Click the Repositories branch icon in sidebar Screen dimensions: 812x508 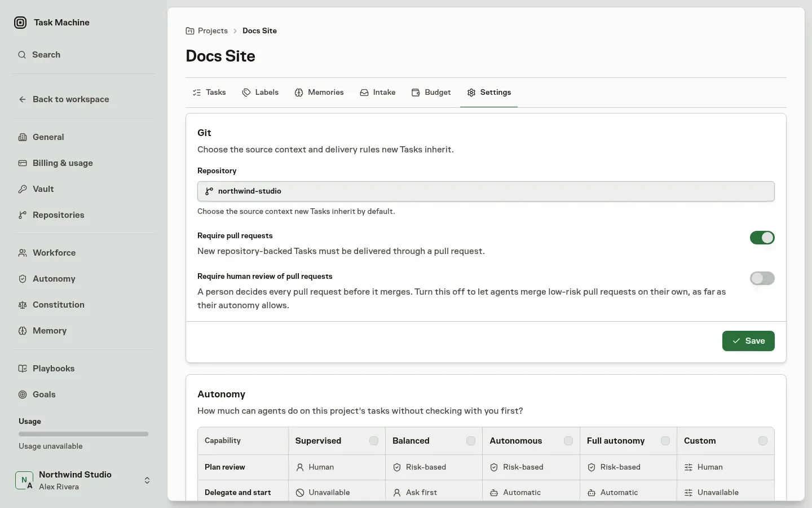(23, 215)
